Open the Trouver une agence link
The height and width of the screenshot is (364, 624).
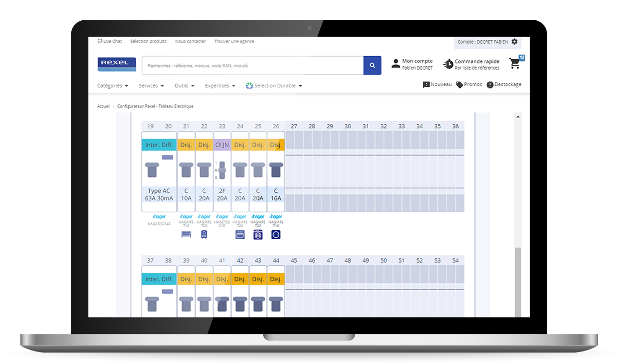[234, 42]
